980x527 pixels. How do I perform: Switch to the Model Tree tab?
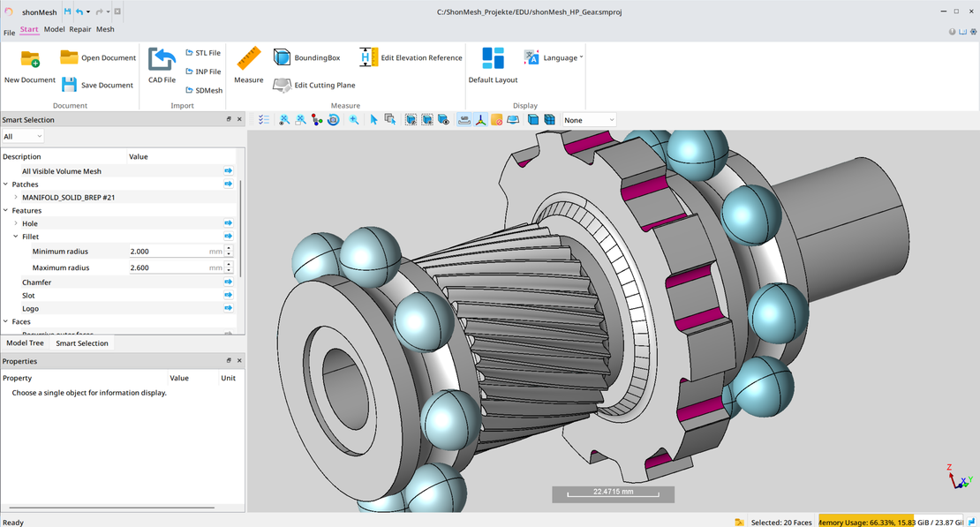25,343
